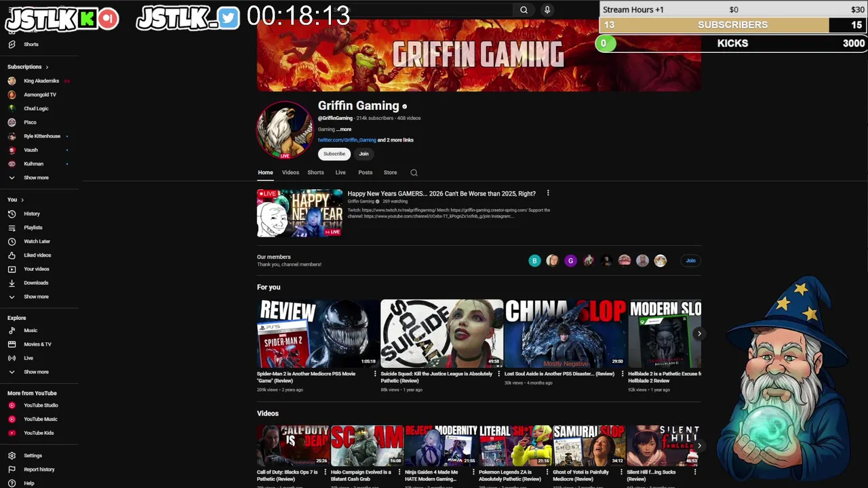The width and height of the screenshot is (868, 488).
Task: Open Liked videos list
Action: click(x=37, y=255)
